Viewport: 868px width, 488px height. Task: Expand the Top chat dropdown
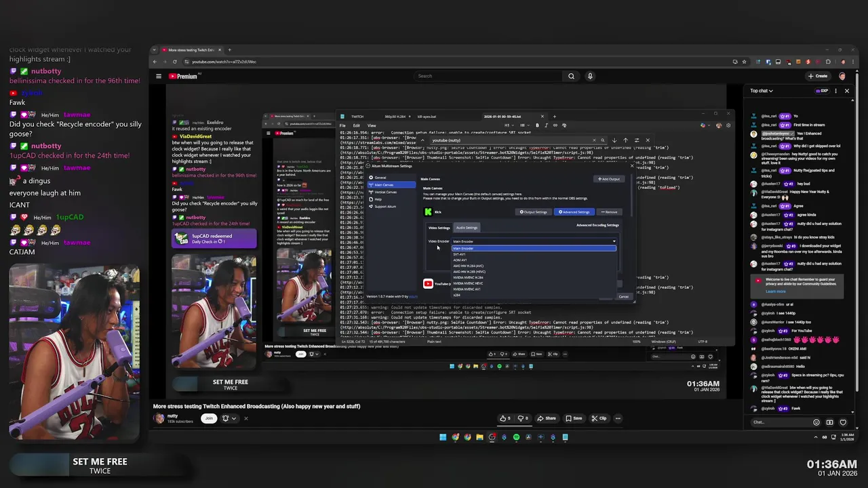pyautogui.click(x=762, y=91)
